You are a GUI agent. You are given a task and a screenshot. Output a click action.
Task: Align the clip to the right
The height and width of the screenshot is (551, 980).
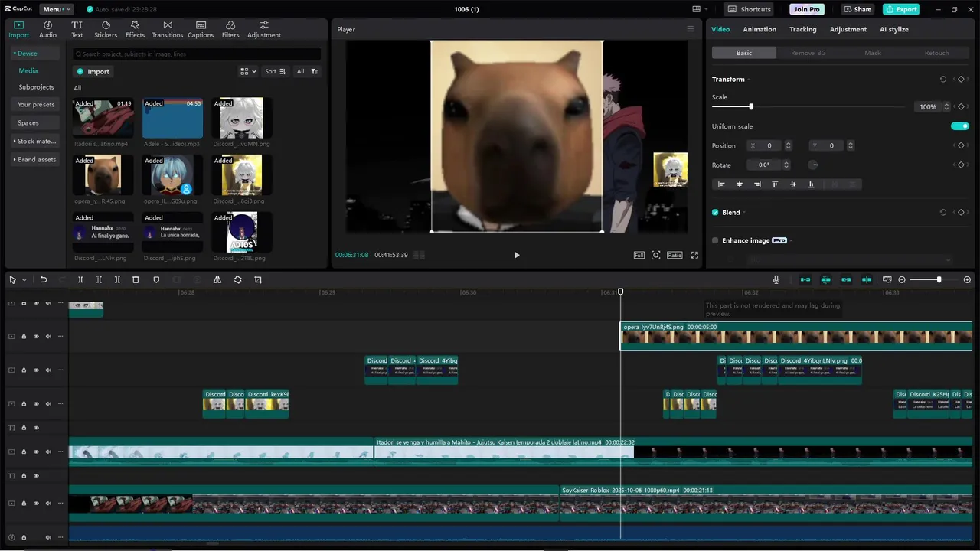pos(757,184)
